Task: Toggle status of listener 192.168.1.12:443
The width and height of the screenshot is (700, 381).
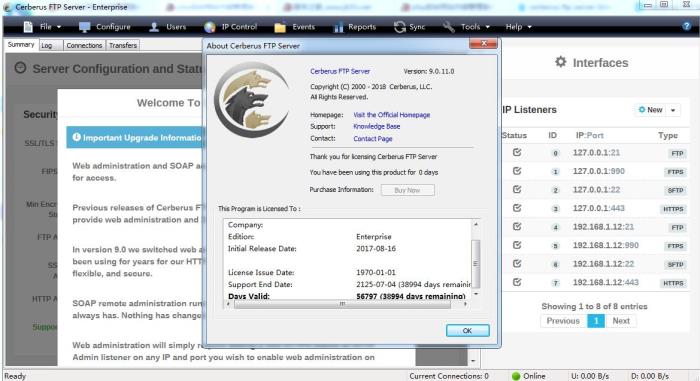Action: [517, 282]
